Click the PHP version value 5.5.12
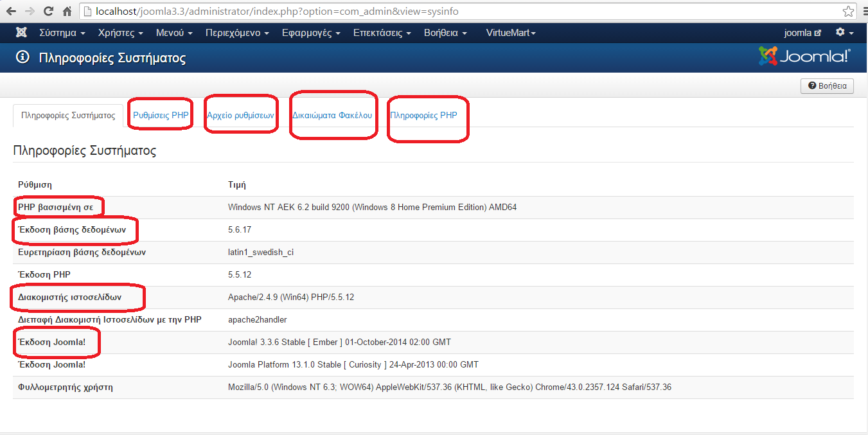This screenshot has width=868, height=435. click(x=240, y=275)
